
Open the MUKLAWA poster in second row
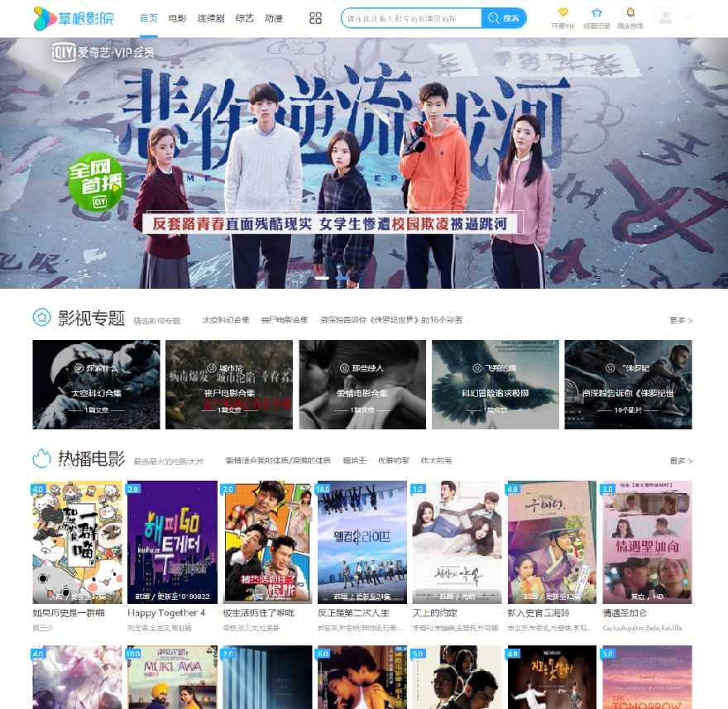pos(172,677)
